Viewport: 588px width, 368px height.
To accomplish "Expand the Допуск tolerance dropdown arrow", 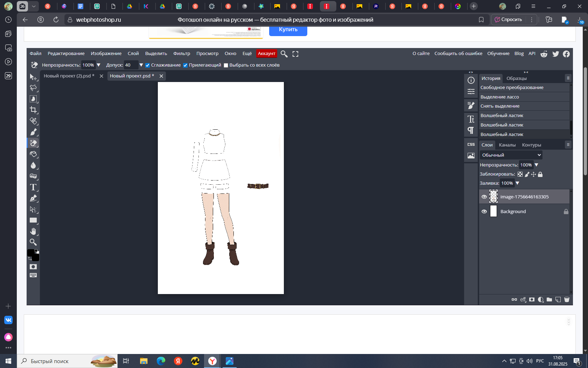I will (141, 65).
